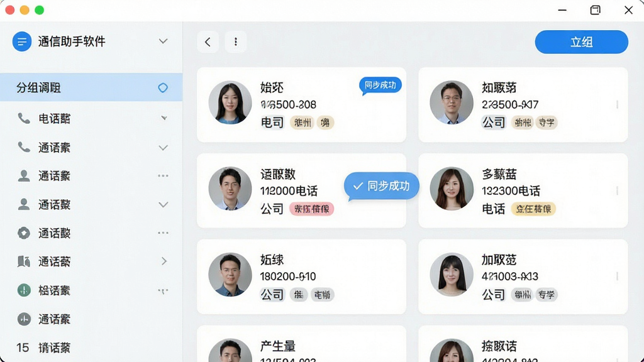Open the menu dots on green icon row
644x362 pixels.
163,291
